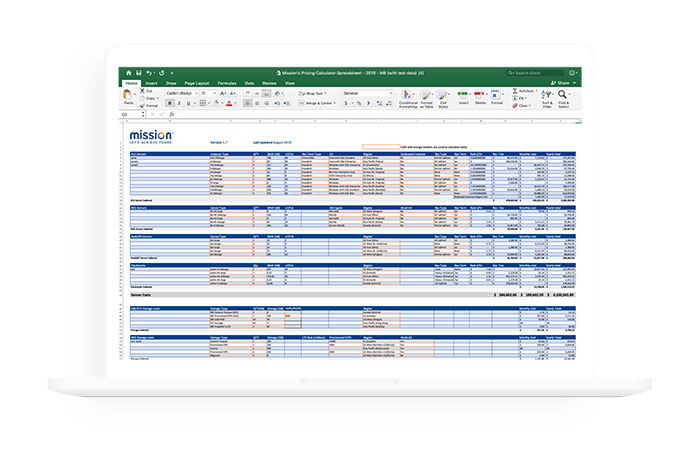Image resolution: width=700 pixels, height=466 pixels.
Task: Open the feedback smiley menu
Action: point(573,73)
